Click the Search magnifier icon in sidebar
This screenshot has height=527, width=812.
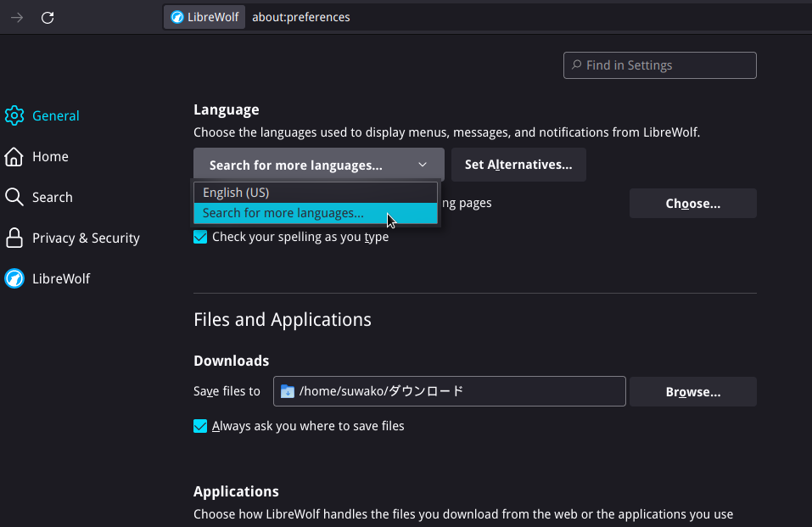14,197
